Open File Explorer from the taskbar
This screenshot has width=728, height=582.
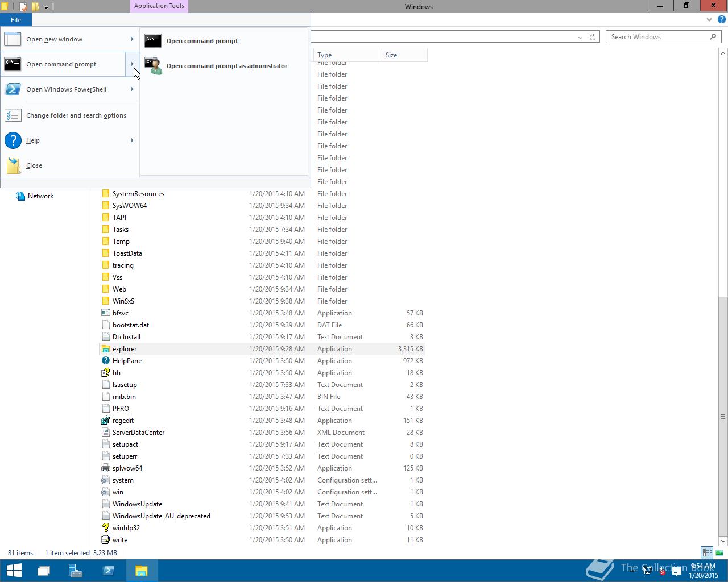click(141, 570)
